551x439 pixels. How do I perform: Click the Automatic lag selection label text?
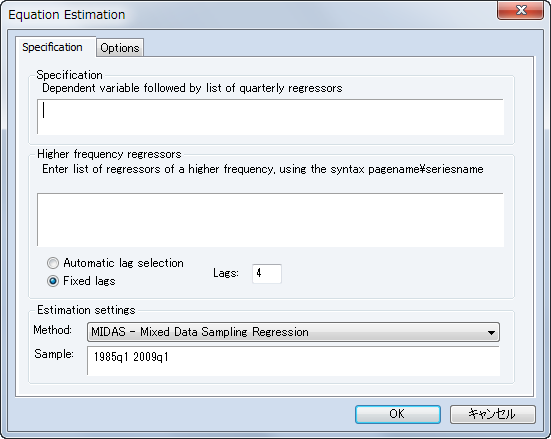123,263
